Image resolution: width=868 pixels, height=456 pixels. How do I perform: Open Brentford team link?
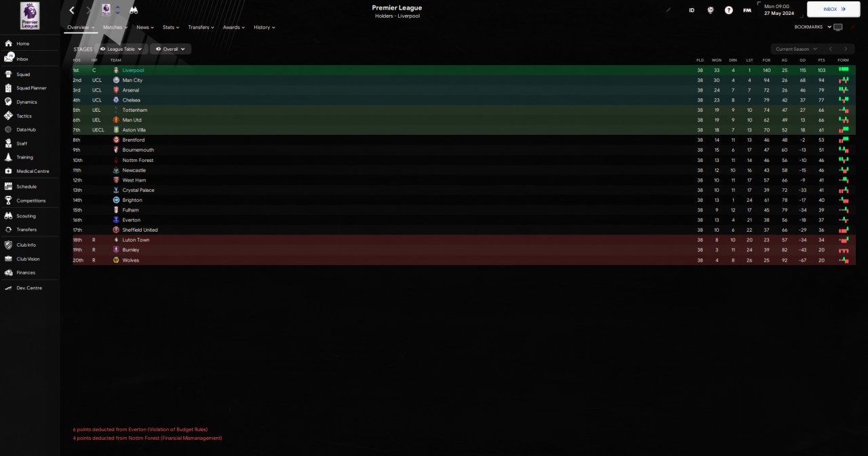(133, 140)
